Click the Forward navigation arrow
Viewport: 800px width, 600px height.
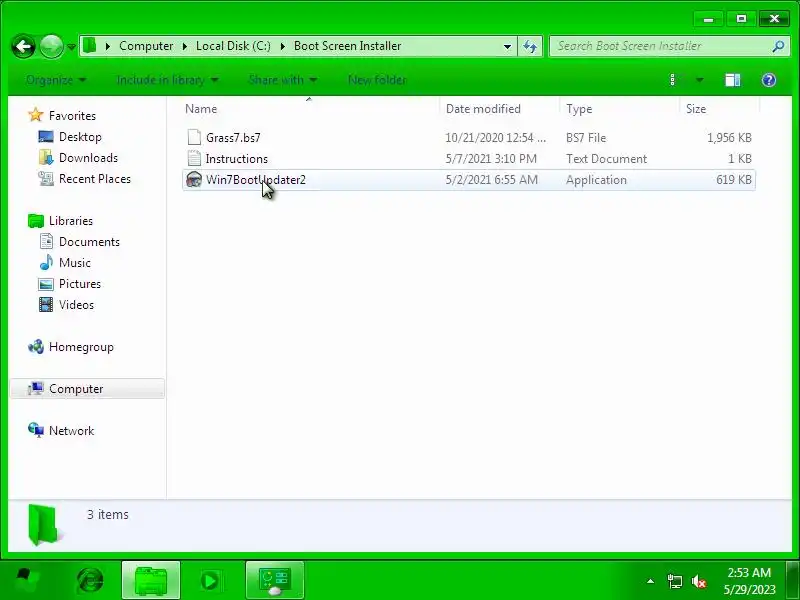coord(52,47)
